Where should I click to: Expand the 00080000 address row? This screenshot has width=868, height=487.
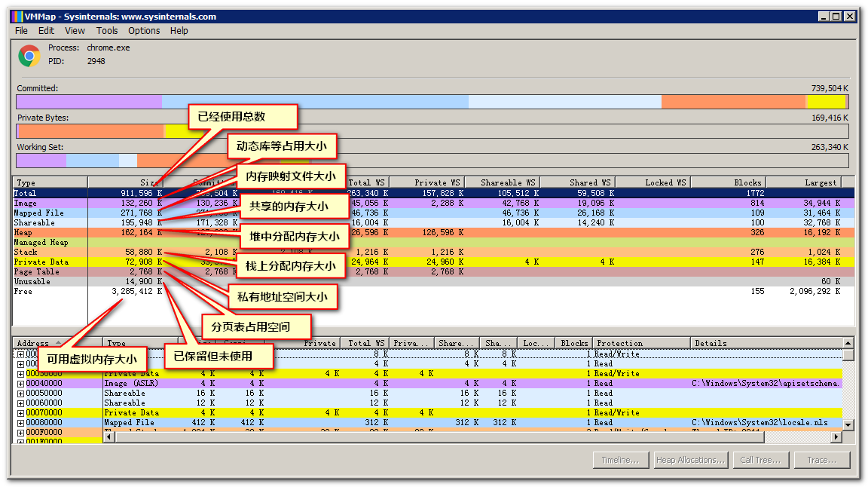[x=20, y=423]
